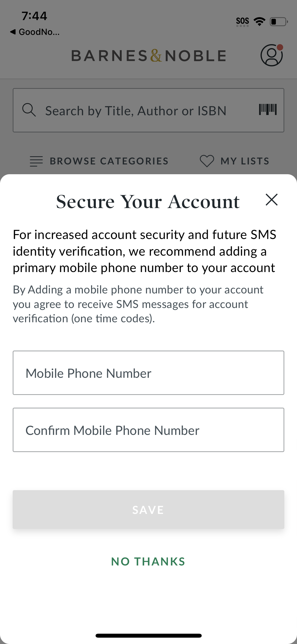Click the magnifying glass search icon
The width and height of the screenshot is (297, 644).
coord(29,110)
